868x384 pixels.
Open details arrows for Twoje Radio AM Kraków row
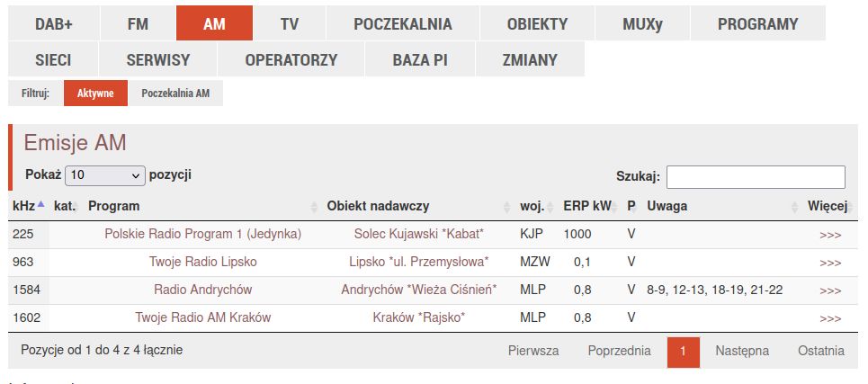830,318
